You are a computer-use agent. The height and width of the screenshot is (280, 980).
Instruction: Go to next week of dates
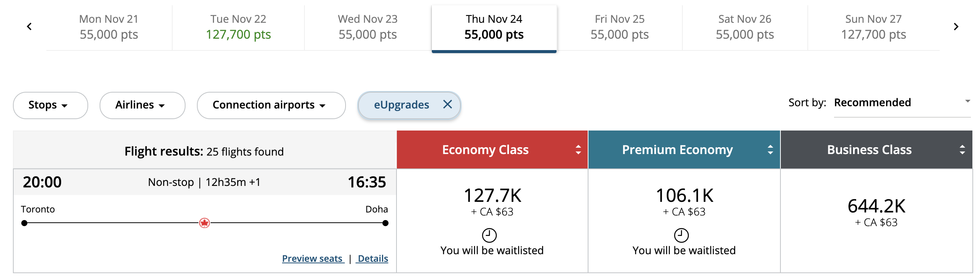tap(956, 27)
